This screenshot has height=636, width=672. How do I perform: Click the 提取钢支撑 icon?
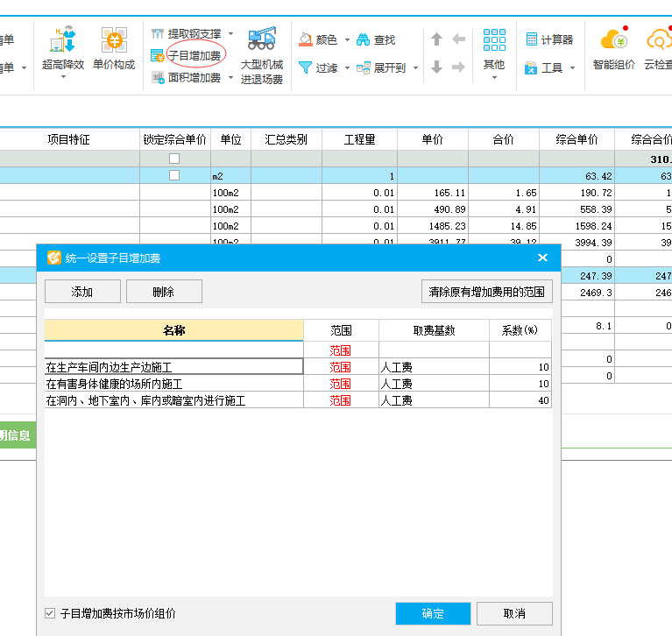pos(158,34)
